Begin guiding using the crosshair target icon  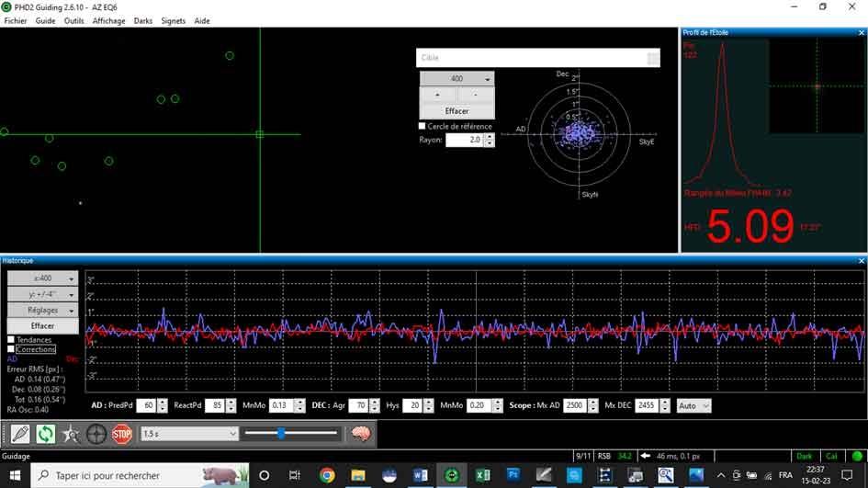pos(96,434)
